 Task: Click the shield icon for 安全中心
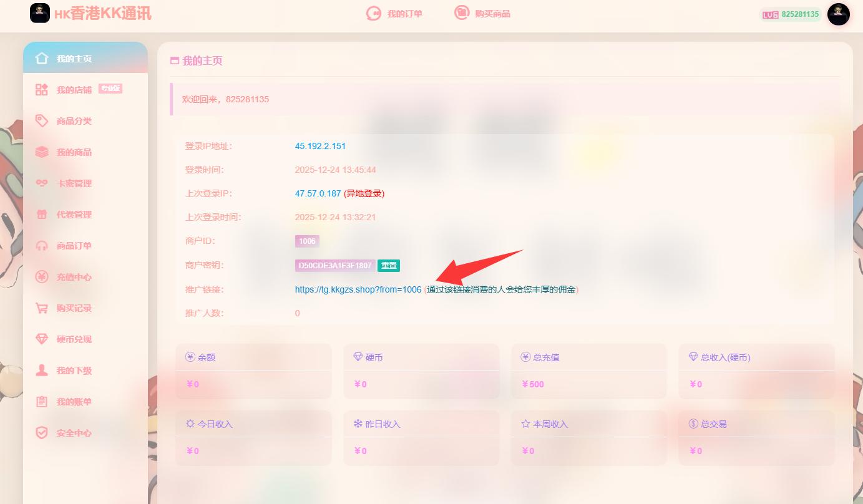tap(42, 433)
